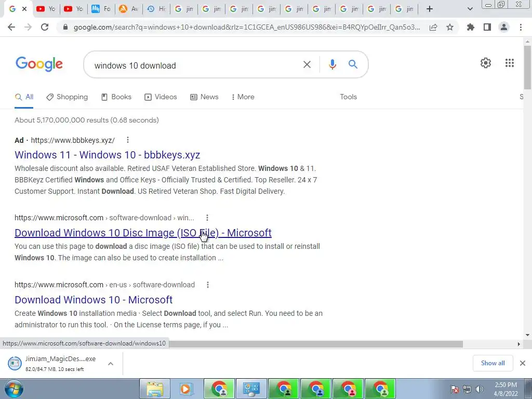Image resolution: width=532 pixels, height=399 pixels.
Task: Open the search Tools options
Action: pyautogui.click(x=348, y=97)
